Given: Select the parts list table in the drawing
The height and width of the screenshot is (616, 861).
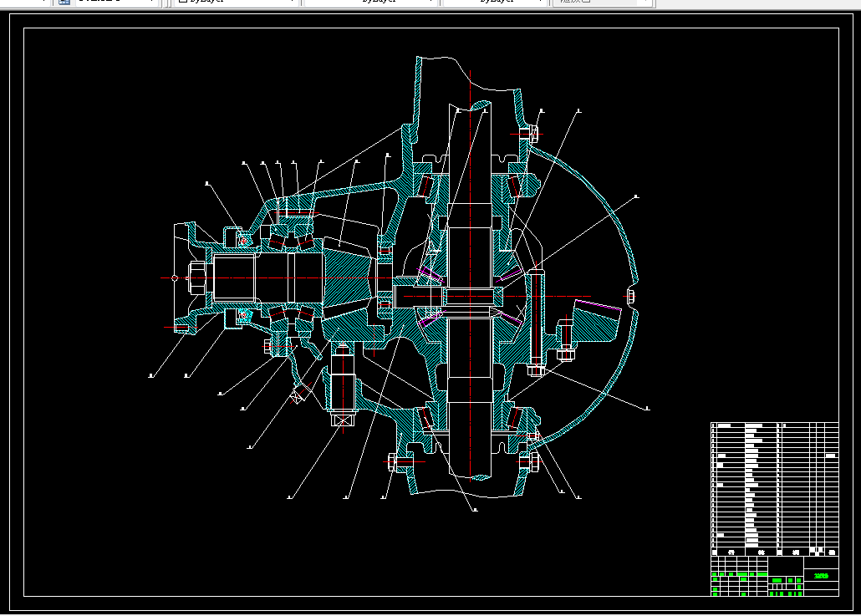Looking at the screenshot, I should point(774,489).
